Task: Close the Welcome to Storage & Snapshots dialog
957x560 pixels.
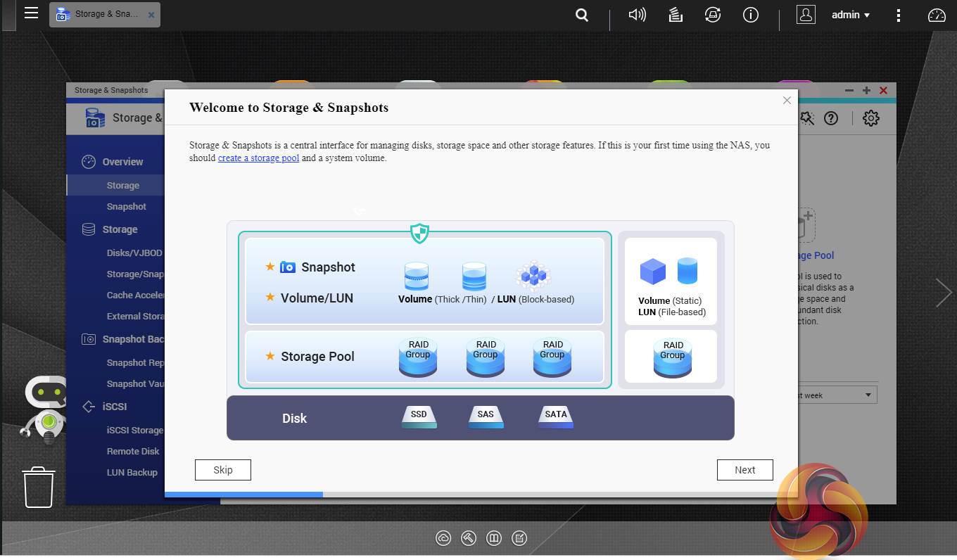Action: pyautogui.click(x=787, y=101)
